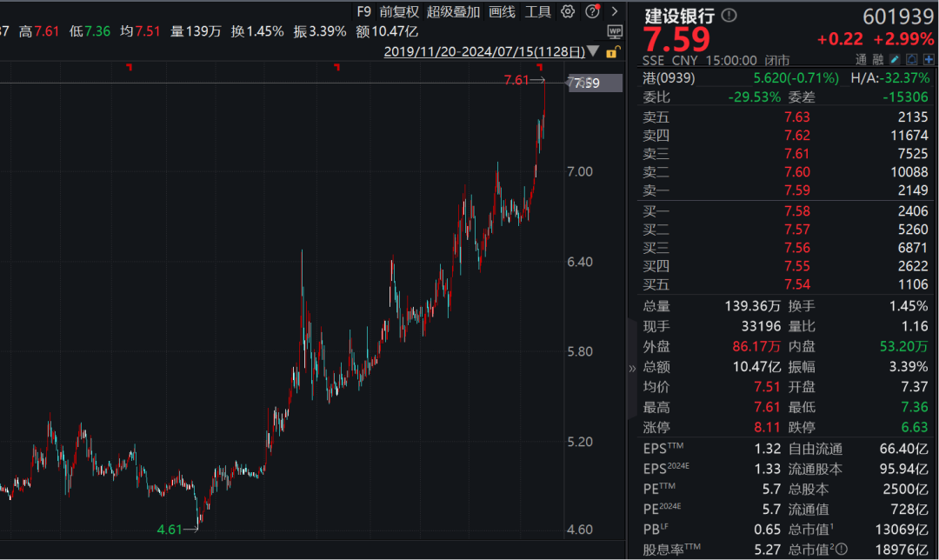Click 委比 value -29.53%
This screenshot has width=939, height=560.
755,97
